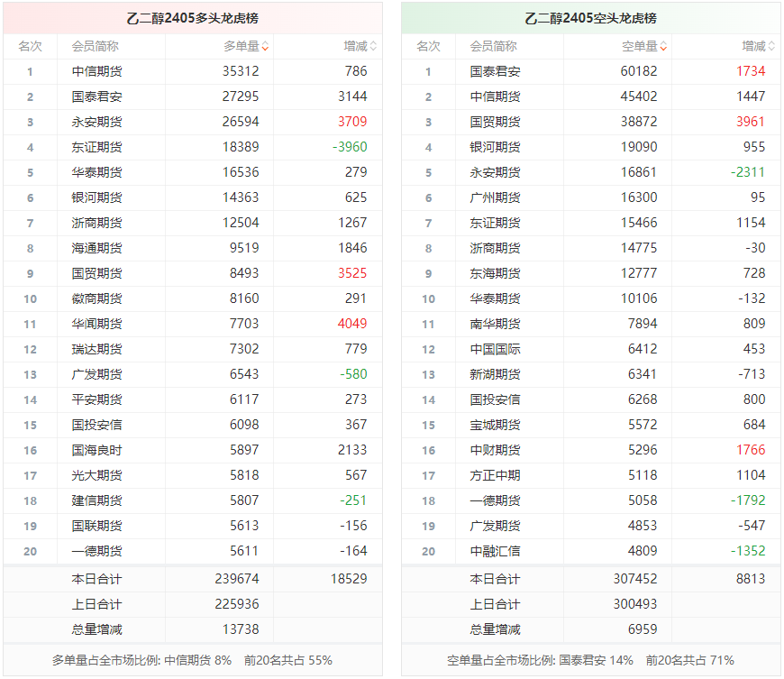This screenshot has width=784, height=679.
Task: Select 广发期货 in short ranking
Action: pos(495,527)
